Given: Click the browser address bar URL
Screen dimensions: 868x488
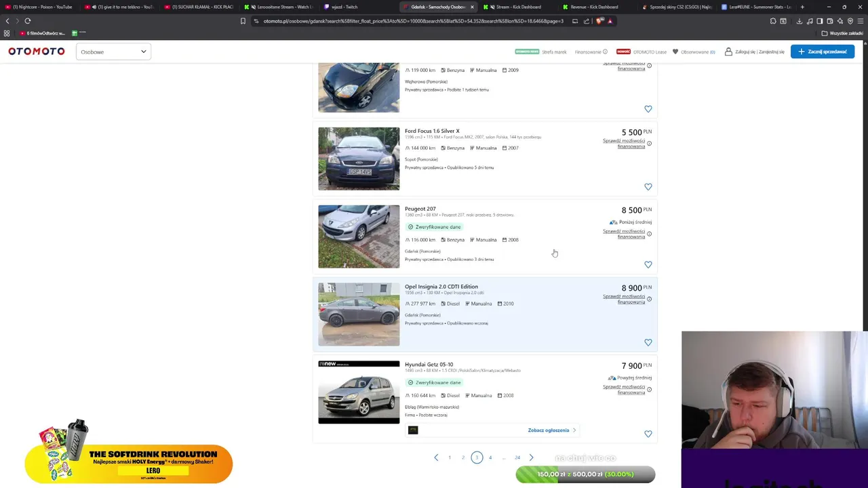Looking at the screenshot, I should (x=414, y=21).
